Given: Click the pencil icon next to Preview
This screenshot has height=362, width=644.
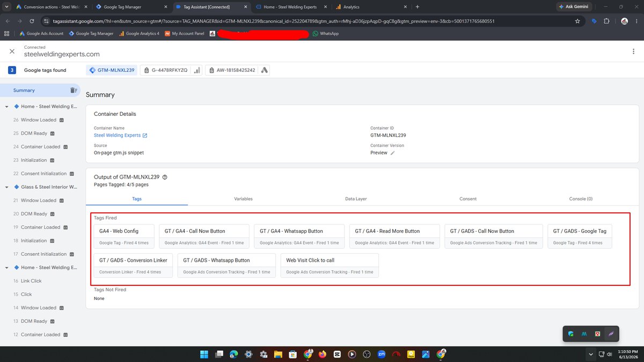Looking at the screenshot, I should [392, 153].
